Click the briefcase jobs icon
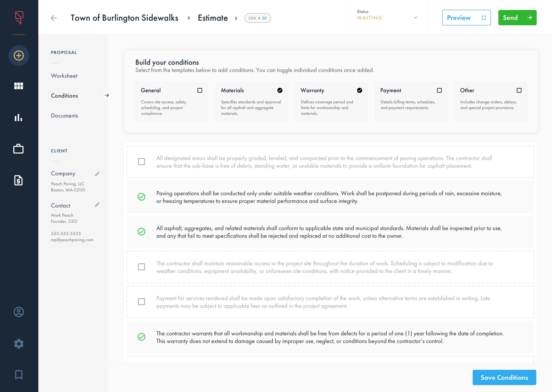 point(18,149)
